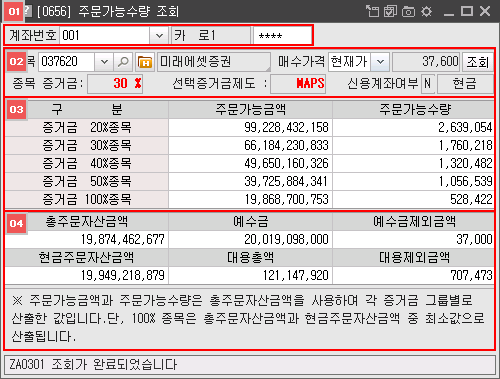Select the 증거금 20%종목 row
Image resolution: width=500 pixels, height=379 pixels.
pos(249,127)
